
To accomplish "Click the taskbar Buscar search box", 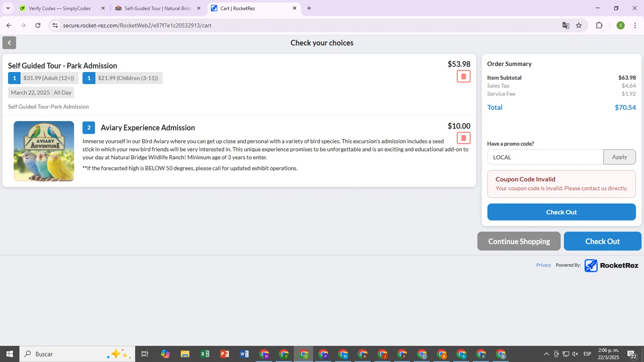I will point(77,354).
